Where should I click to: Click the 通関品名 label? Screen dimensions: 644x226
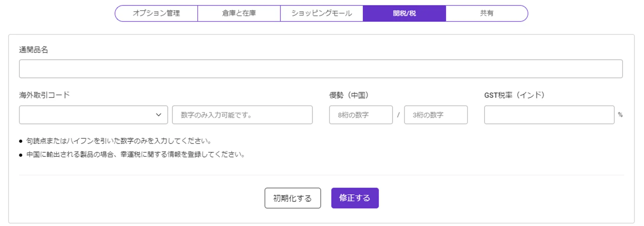click(33, 50)
